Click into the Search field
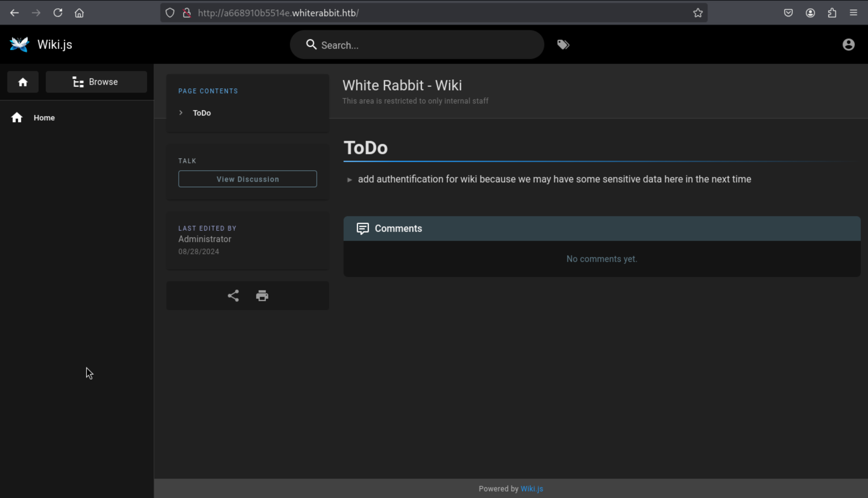This screenshot has width=868, height=498. pos(424,45)
